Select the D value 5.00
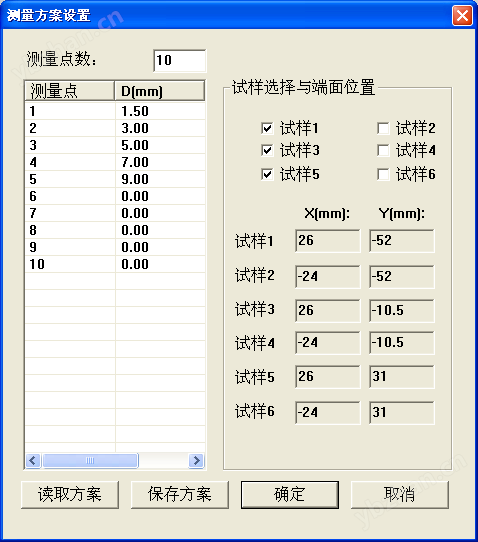 coord(135,145)
